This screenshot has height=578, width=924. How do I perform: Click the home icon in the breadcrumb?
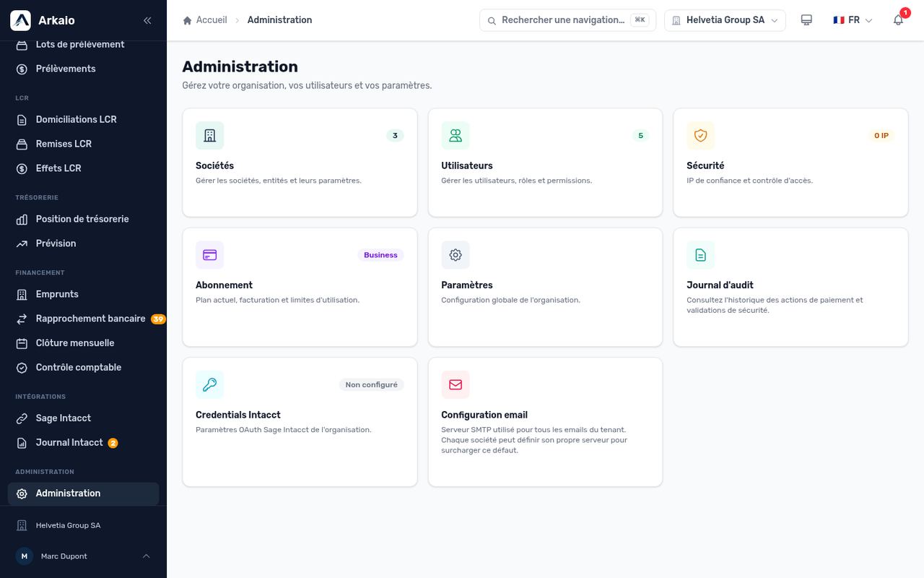188,20
